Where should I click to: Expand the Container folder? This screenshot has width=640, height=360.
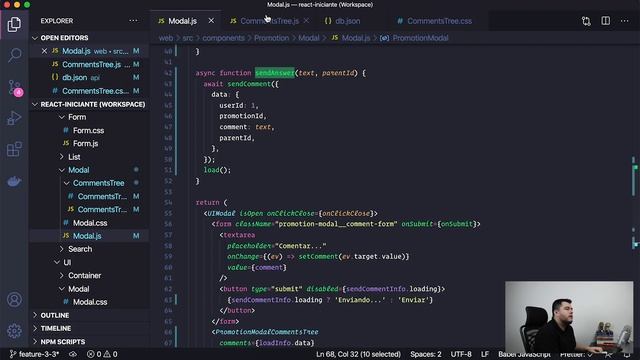[84, 276]
